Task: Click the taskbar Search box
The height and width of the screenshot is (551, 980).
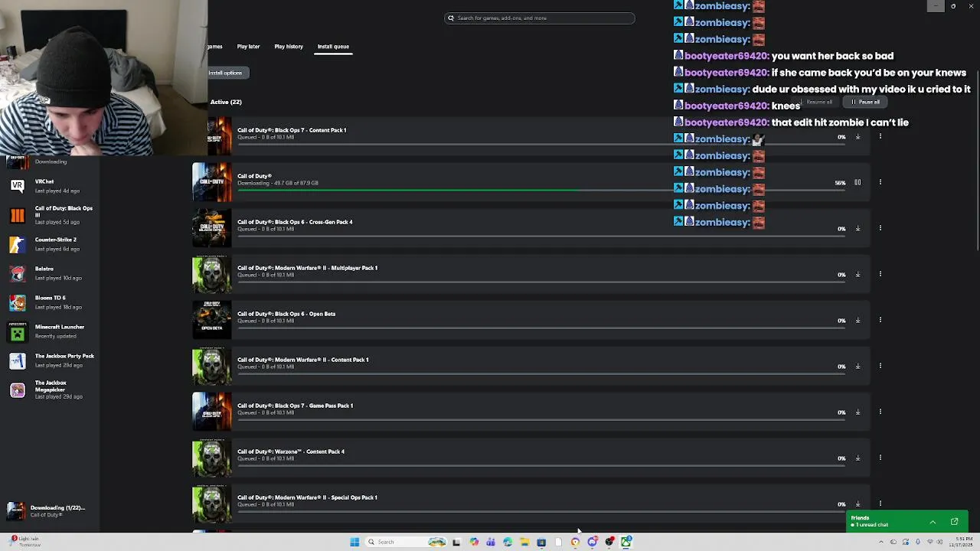Action: point(406,542)
